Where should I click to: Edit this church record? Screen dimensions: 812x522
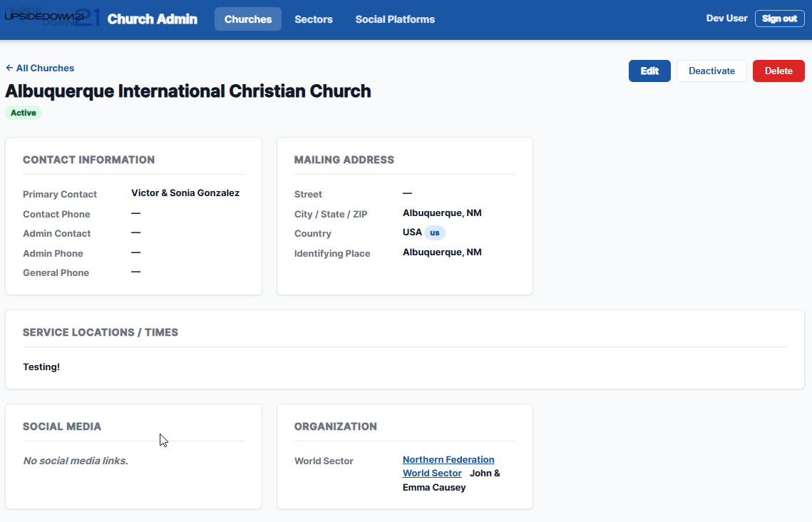point(649,71)
